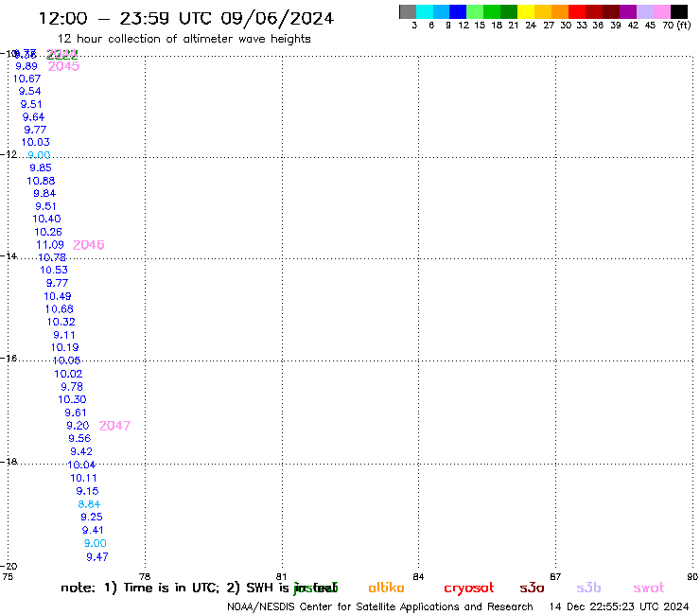
Task: Click the pink time label 2046
Action: [88, 245]
